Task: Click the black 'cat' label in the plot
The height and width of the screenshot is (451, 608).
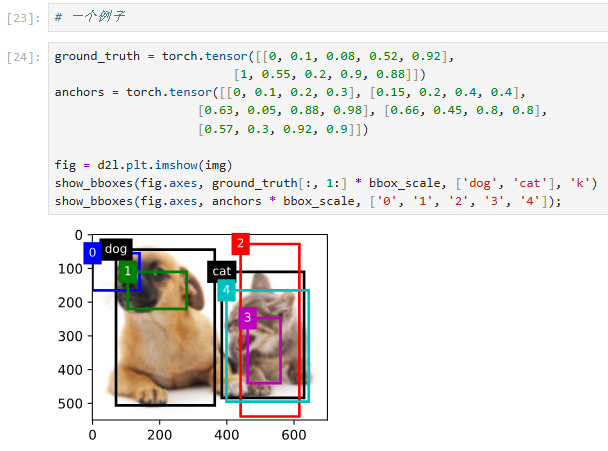Action: [222, 271]
